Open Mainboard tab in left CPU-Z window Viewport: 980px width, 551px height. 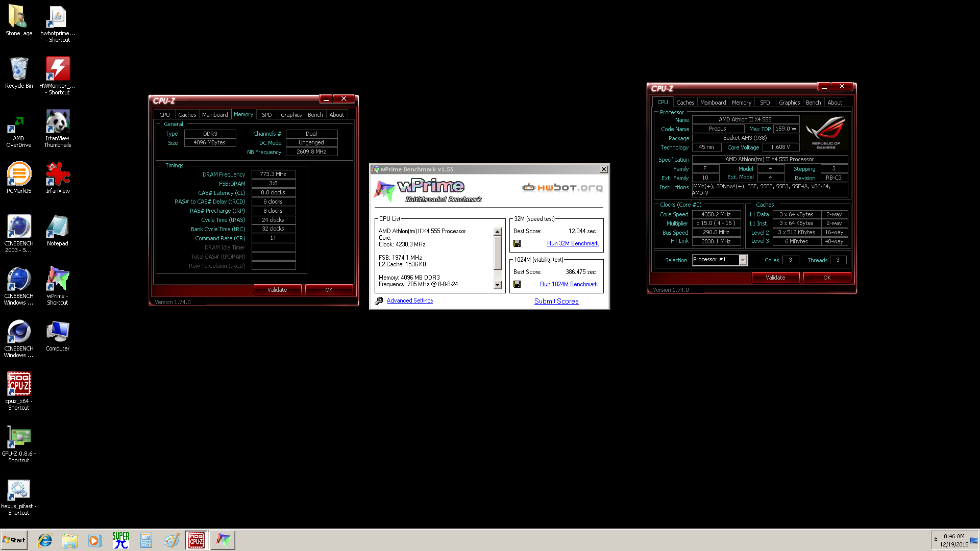click(215, 115)
